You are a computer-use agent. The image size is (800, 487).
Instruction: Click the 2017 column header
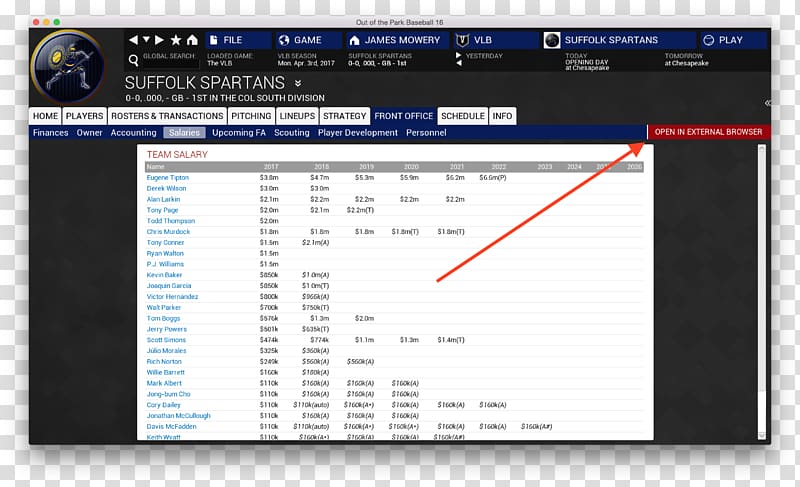(x=271, y=167)
